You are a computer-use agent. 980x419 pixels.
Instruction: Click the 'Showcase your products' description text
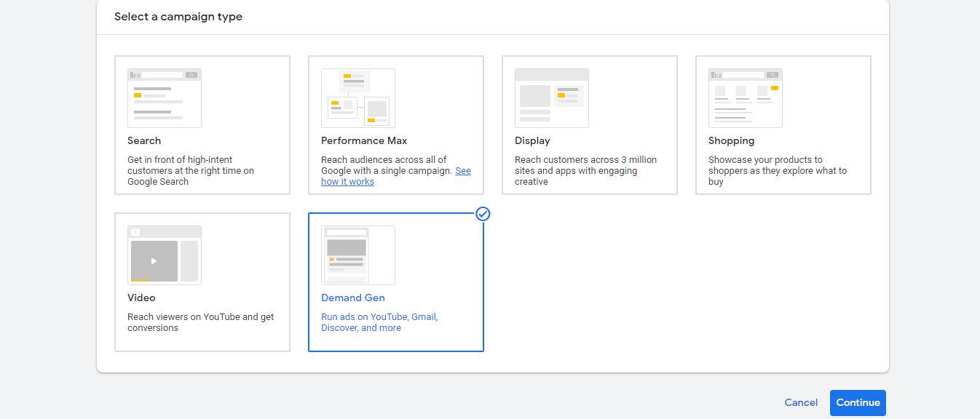click(x=777, y=170)
